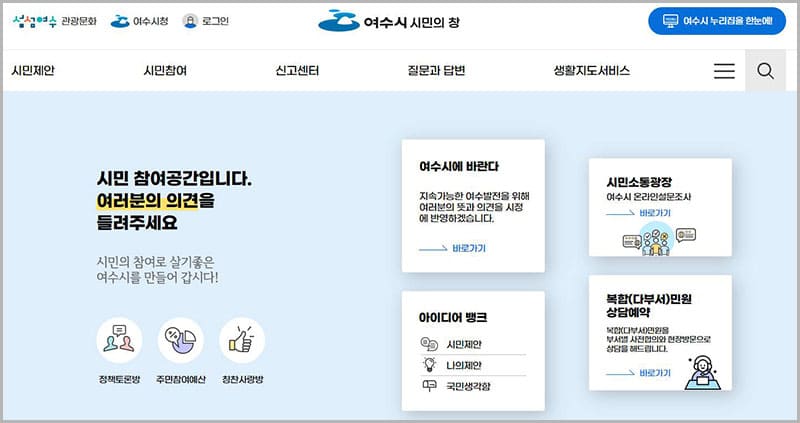Open the 시민참여 menu

pyautogui.click(x=166, y=71)
